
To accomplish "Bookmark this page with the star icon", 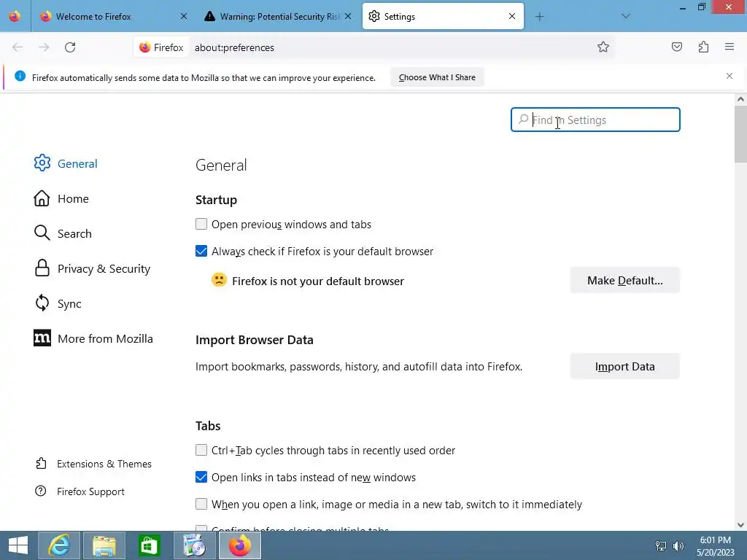I will [603, 47].
